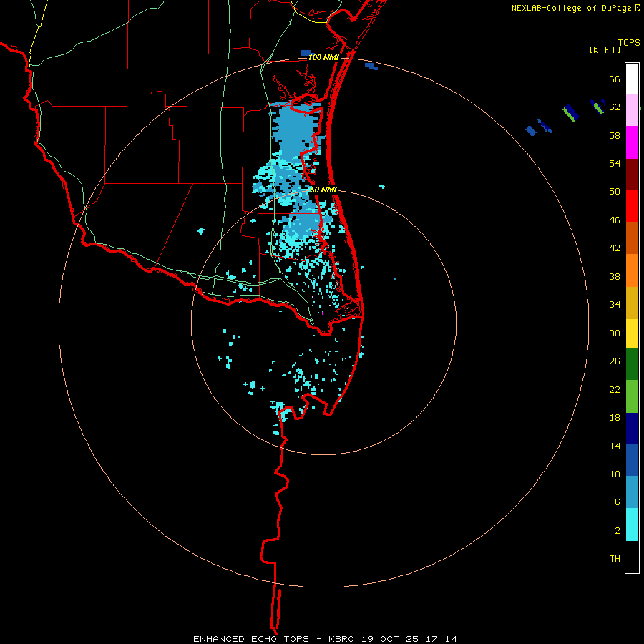Pick the gold legend swatch near 34

[632, 303]
